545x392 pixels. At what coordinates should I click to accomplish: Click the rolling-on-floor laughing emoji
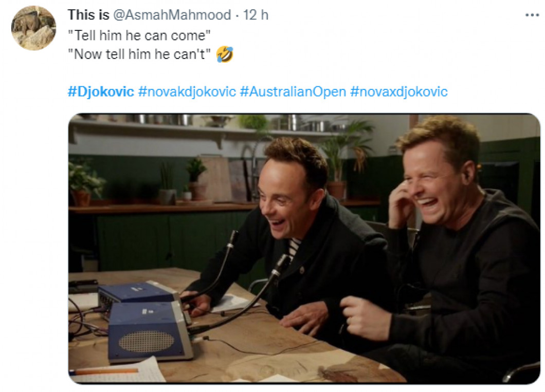[225, 54]
